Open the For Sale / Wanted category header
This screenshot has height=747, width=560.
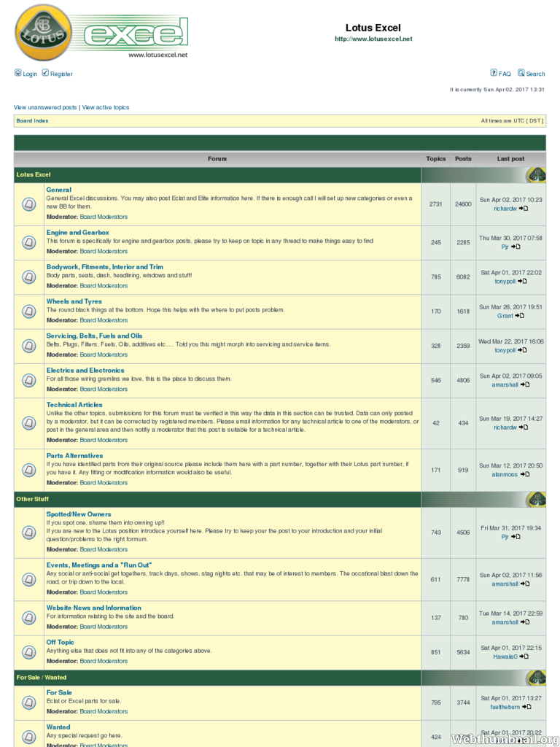42,677
